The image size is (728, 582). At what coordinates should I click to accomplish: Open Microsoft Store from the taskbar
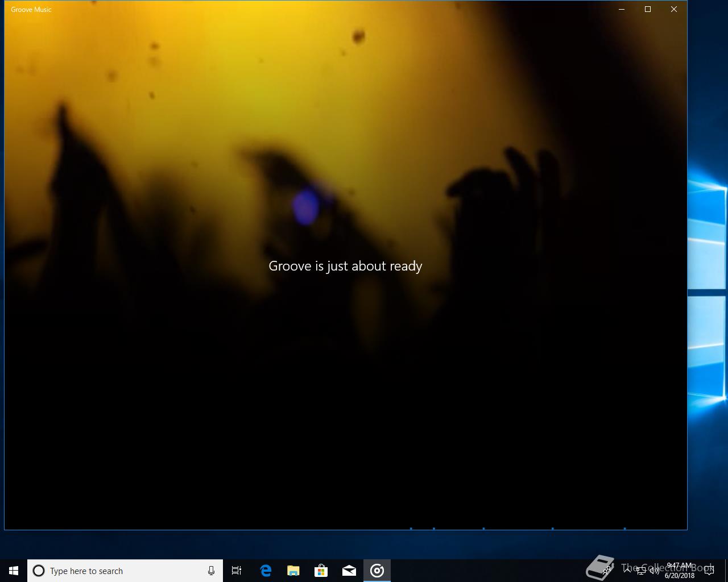point(321,571)
